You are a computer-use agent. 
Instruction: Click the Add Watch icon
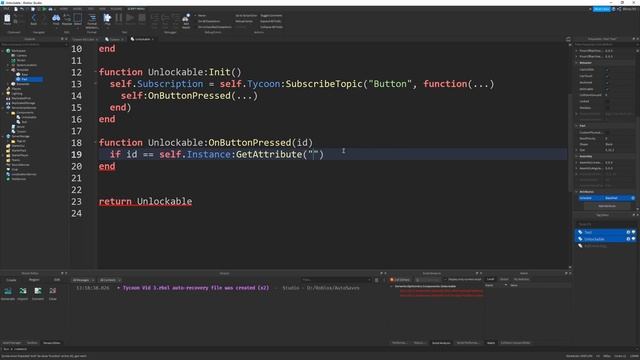pos(186,18)
